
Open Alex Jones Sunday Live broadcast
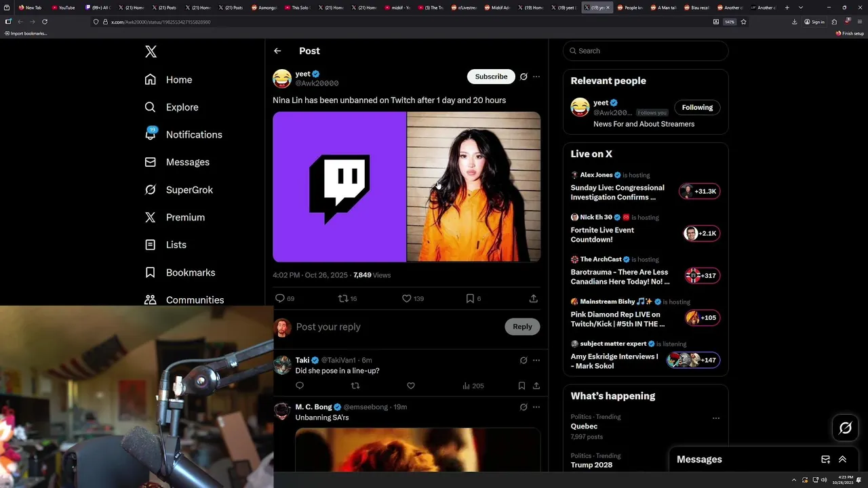[x=645, y=186]
